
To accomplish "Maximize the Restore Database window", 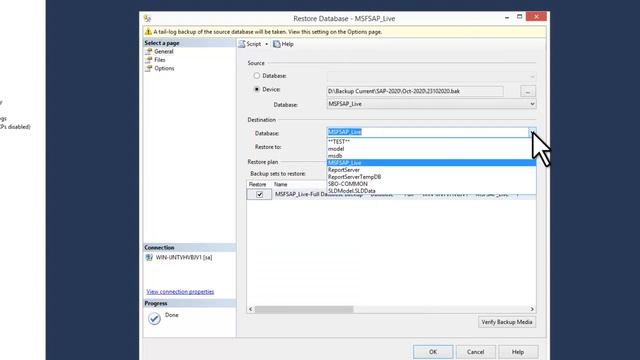I will coord(520,17).
